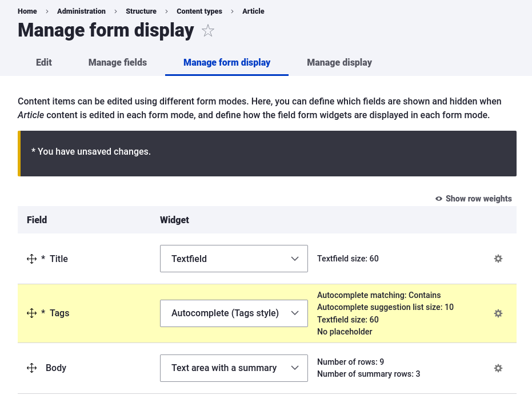Viewport: 532px width, 403px height.
Task: Open settings gear for Body field
Action: click(498, 368)
